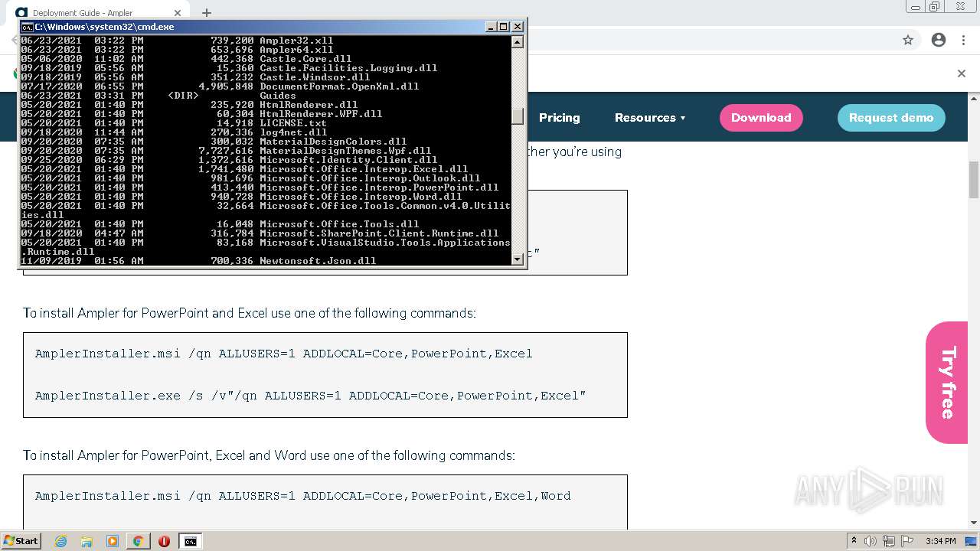Click the red Opera taskbar icon

point(164,541)
